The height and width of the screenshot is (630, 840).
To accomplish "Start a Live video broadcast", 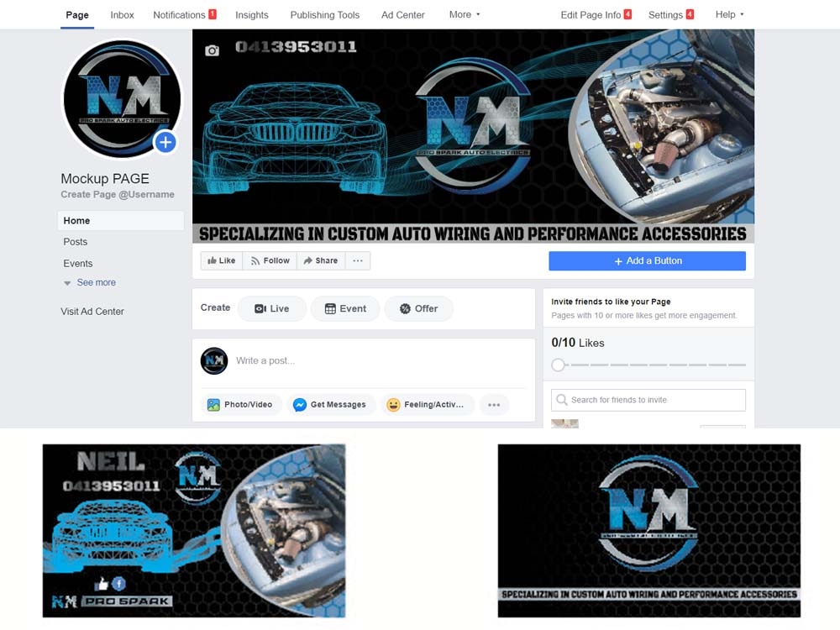I will click(271, 308).
